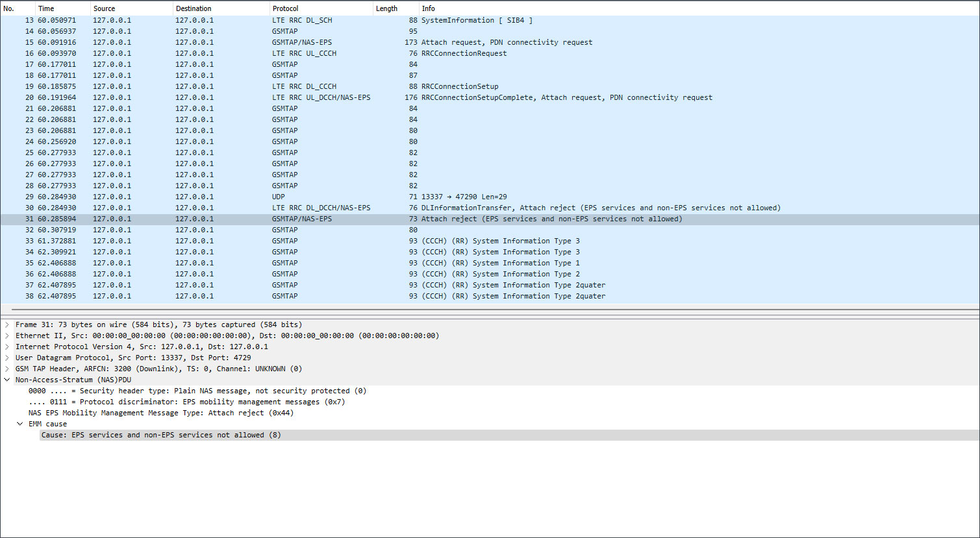Collapse the EMM cause subtree
Screen dimensions: 980x538
coord(20,424)
